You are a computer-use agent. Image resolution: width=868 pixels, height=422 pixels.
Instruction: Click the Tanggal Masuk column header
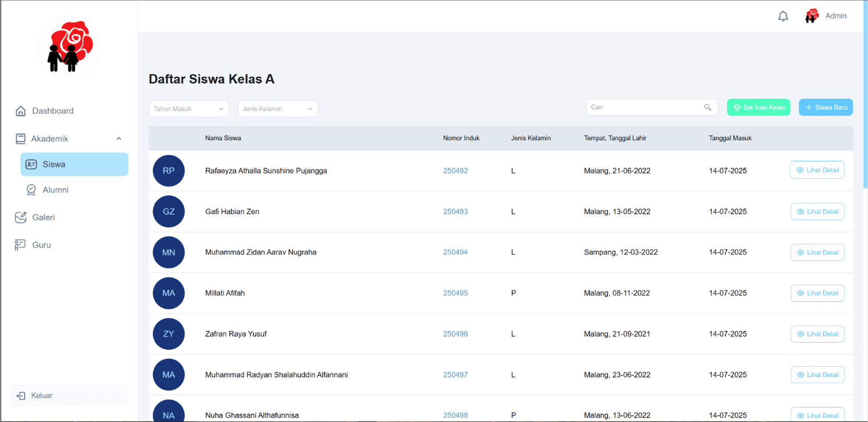click(730, 138)
